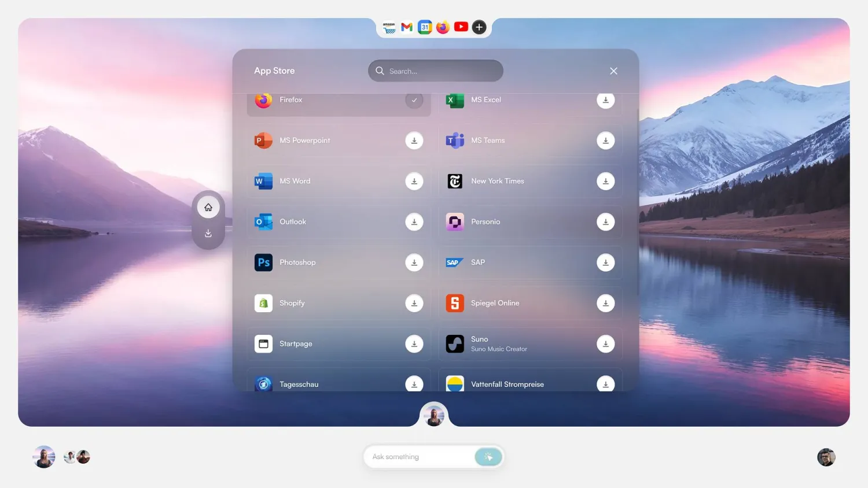The width and height of the screenshot is (868, 488).
Task: Click the sparkle send button in Ask box
Action: [488, 457]
